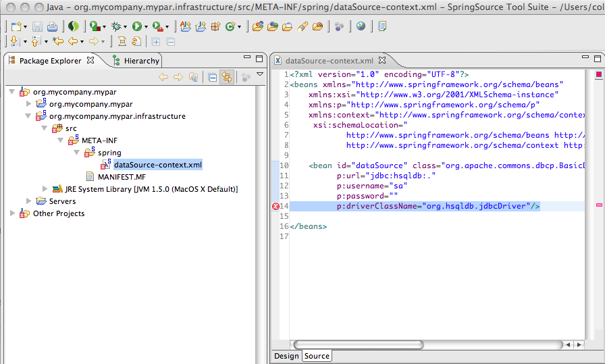605x364 pixels.
Task: Open the web browser globe icon
Action: click(x=361, y=26)
